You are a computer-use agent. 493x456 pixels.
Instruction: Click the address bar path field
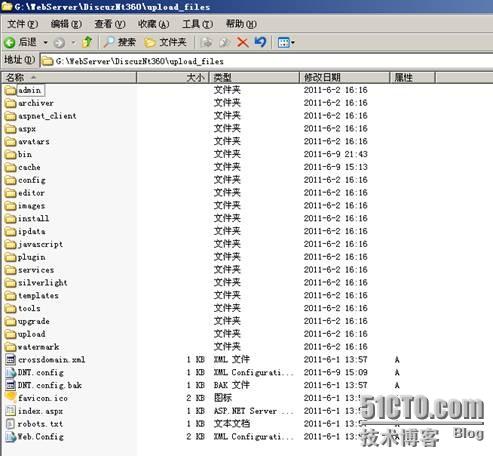[x=266, y=61]
